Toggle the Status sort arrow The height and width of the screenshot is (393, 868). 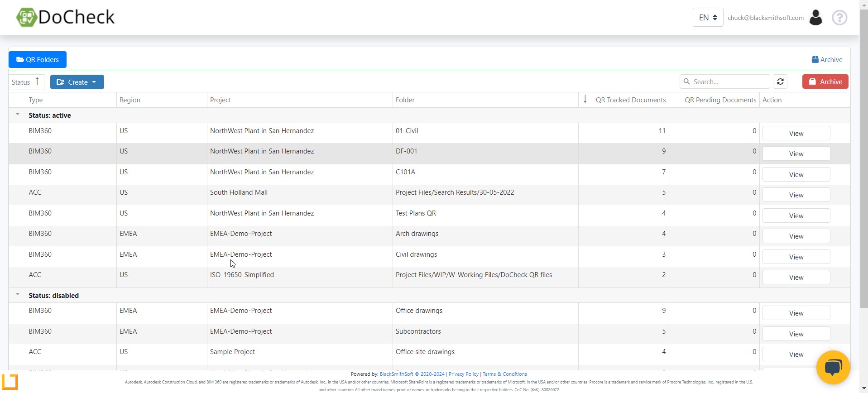pyautogui.click(x=37, y=81)
